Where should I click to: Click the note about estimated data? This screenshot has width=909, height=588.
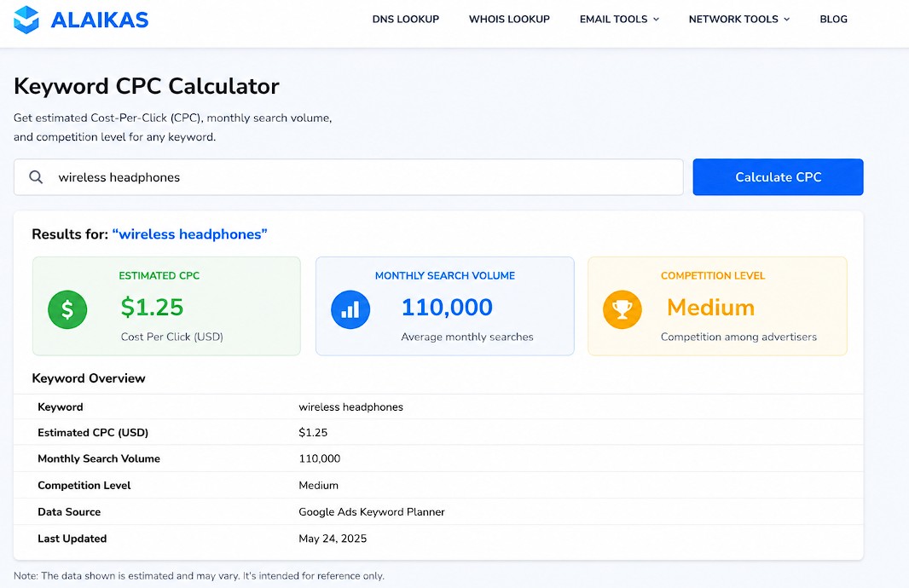199,576
